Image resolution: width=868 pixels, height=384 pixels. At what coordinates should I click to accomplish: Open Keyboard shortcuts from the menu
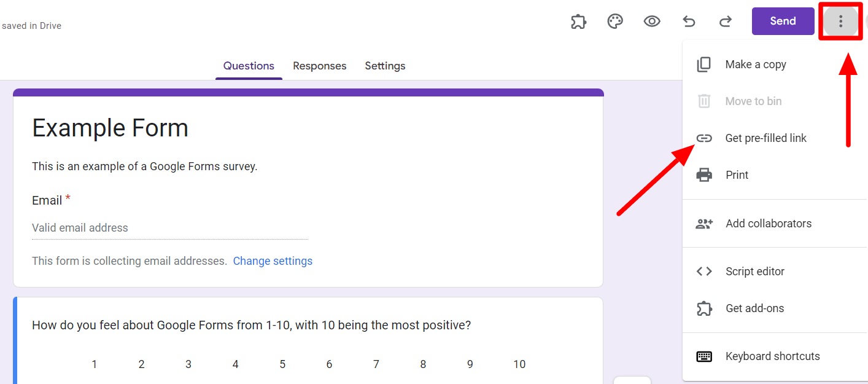click(775, 356)
